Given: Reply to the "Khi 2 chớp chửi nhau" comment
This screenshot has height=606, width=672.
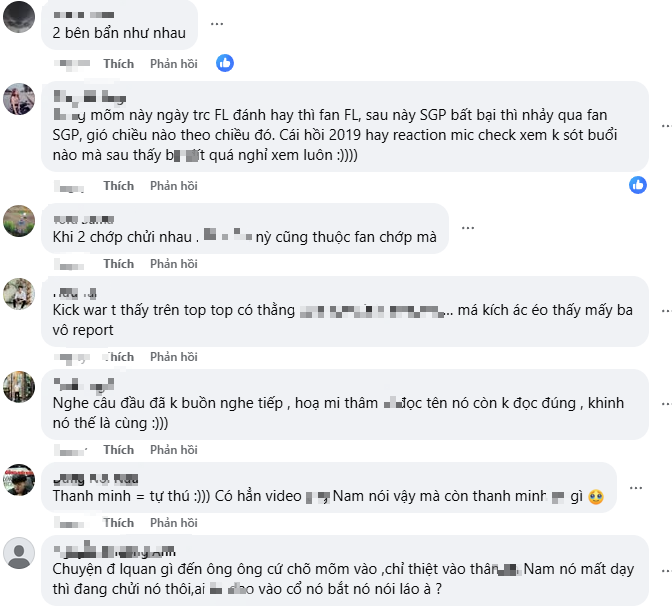Looking at the screenshot, I should point(174,264).
